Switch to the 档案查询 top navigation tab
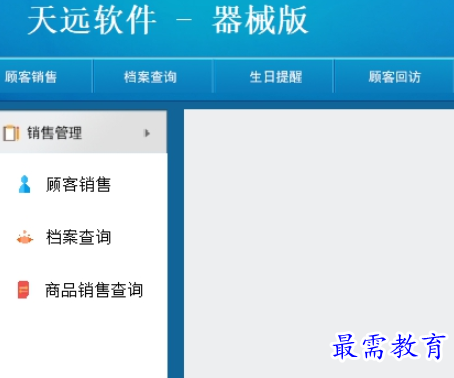Screen dimensions: 454x378 point(150,77)
